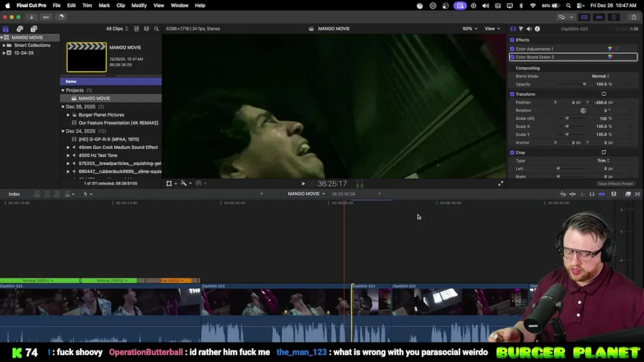
Task: Expand the Burger Planet Pictures clip
Action: [68, 115]
